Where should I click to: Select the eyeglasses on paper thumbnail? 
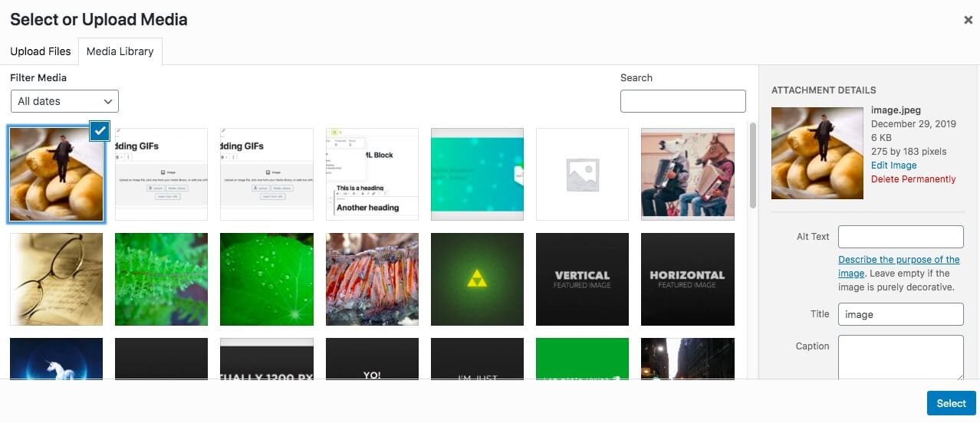56,280
